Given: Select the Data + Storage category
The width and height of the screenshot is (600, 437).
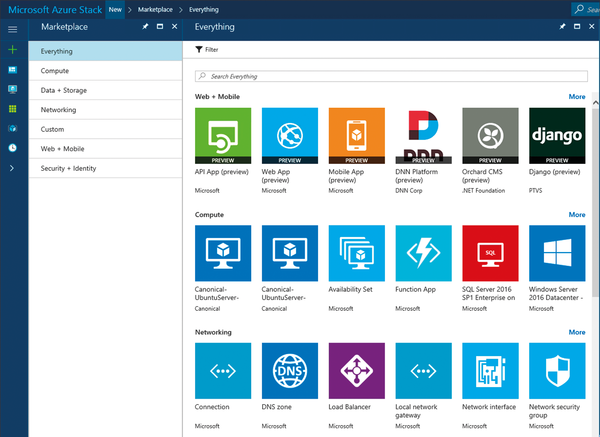Looking at the screenshot, I should click(105, 90).
